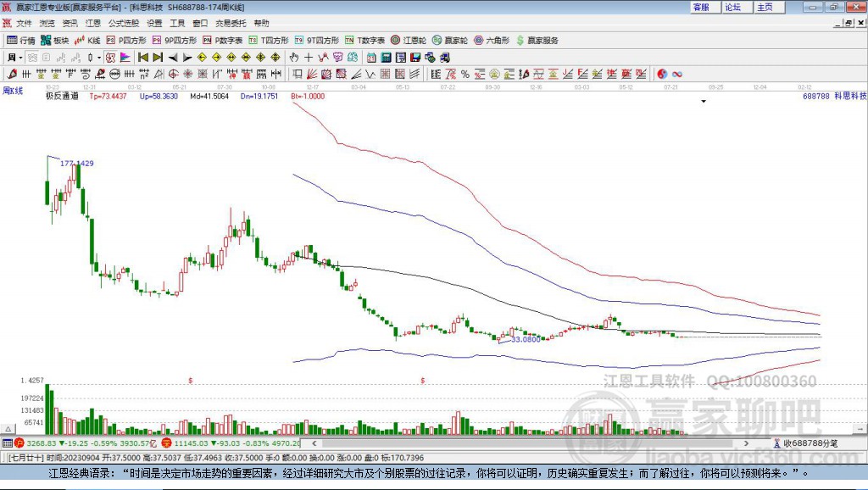Select the red pencil drawing tool
This screenshot has height=490, width=868.
[x=12, y=75]
